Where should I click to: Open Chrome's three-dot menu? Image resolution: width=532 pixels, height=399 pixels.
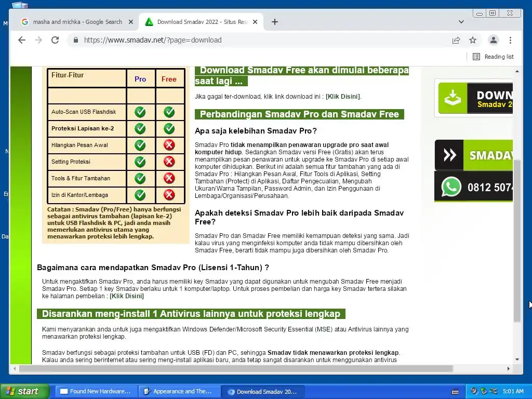point(510,40)
